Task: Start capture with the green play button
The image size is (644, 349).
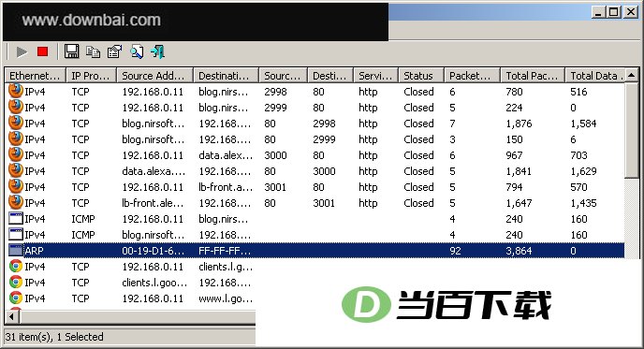Action: click(x=22, y=52)
